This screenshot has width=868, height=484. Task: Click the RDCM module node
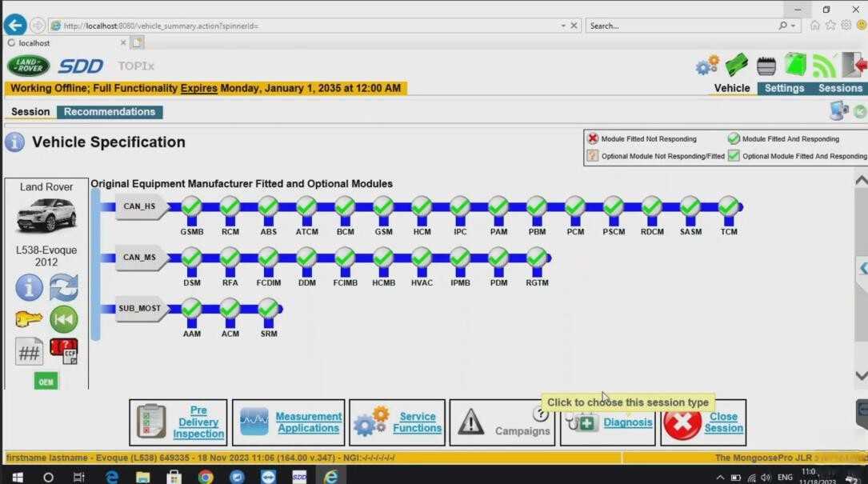(651, 207)
